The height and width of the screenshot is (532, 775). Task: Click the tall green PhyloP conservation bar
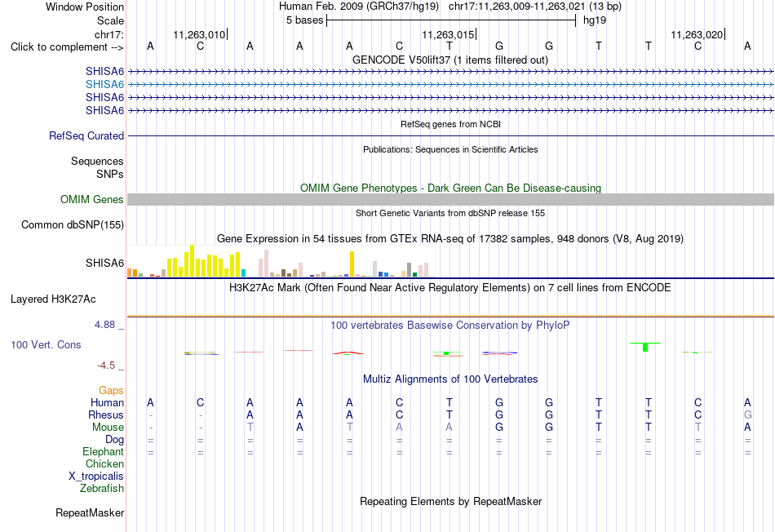[x=645, y=347]
